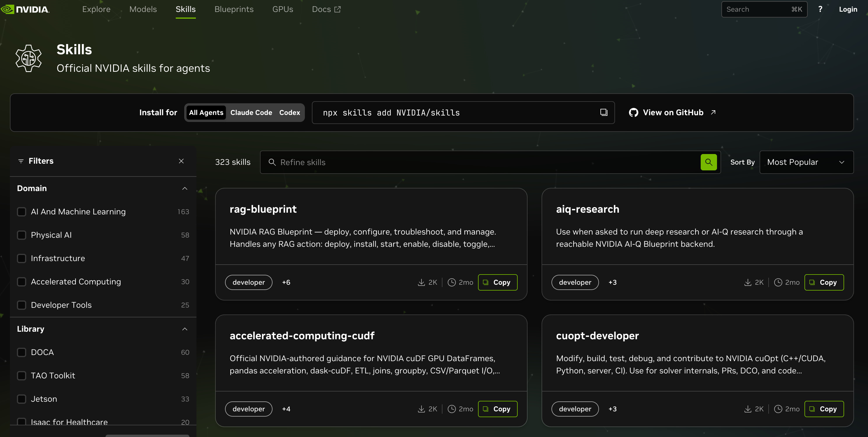Open the help question mark icon
Image resolution: width=868 pixels, height=437 pixels.
[x=820, y=9]
